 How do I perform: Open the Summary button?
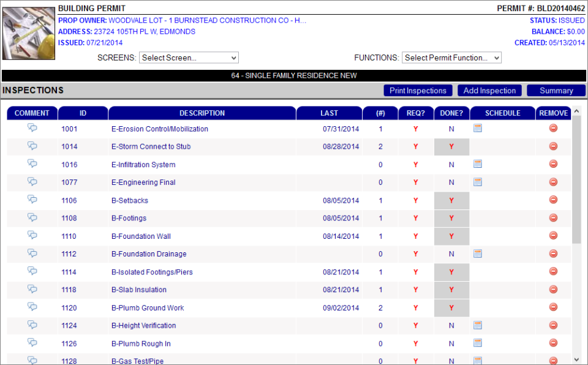click(556, 91)
